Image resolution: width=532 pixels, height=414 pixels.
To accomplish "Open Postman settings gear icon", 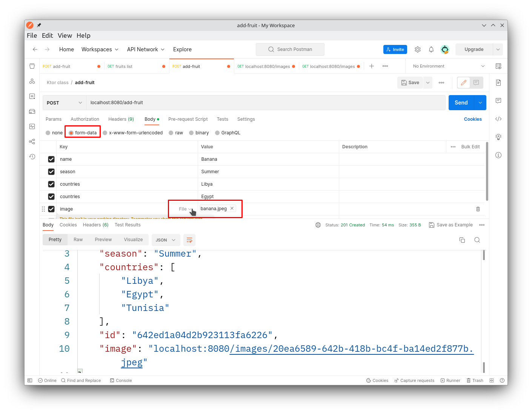I will 418,49.
